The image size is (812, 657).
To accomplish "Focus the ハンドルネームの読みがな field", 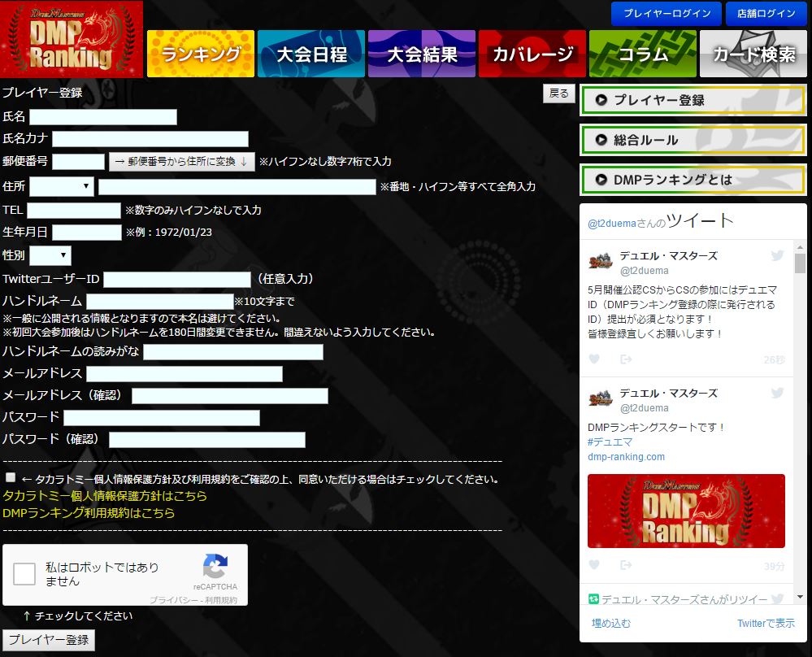I will point(233,352).
